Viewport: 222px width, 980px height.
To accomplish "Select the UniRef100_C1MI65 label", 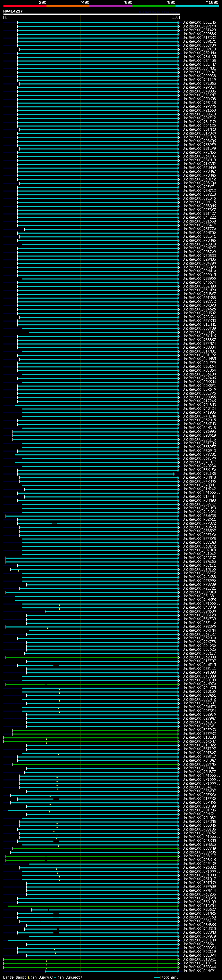I will (x=199, y=569).
